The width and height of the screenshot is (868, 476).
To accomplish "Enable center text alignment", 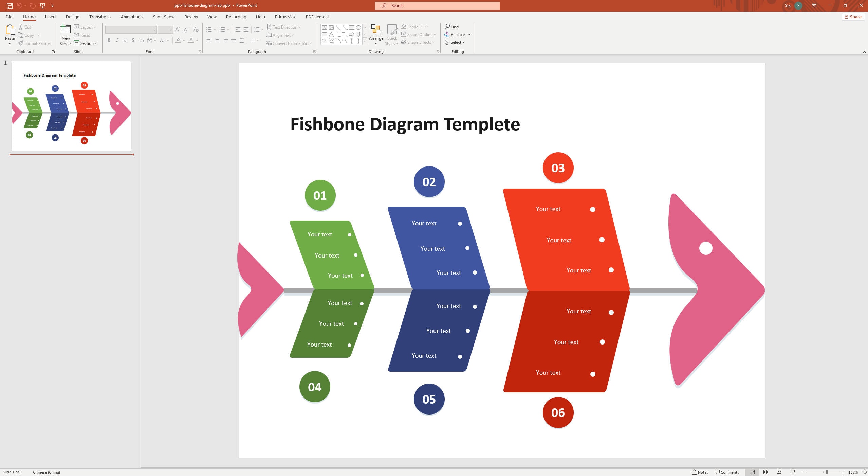I will pyautogui.click(x=217, y=40).
